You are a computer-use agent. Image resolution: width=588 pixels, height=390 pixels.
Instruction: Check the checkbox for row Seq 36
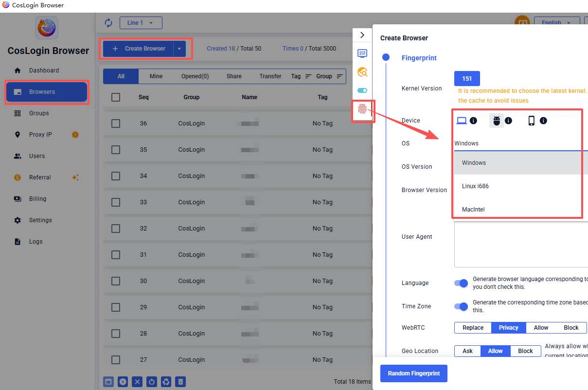click(x=116, y=124)
